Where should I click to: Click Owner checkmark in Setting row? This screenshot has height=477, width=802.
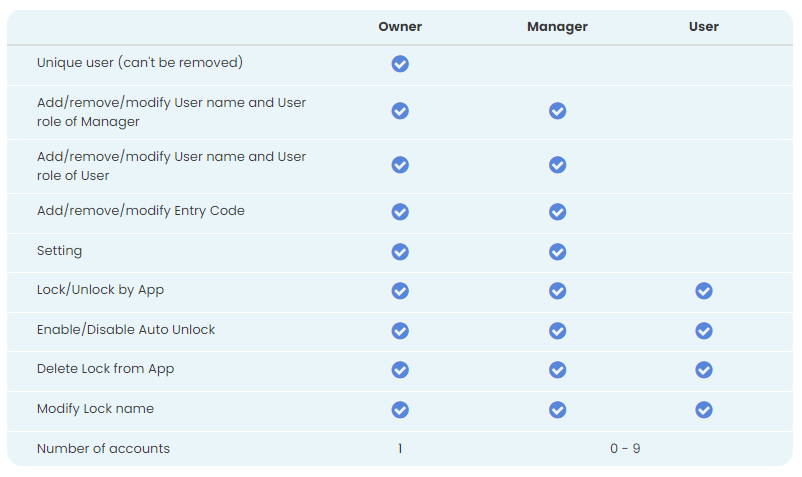click(400, 252)
